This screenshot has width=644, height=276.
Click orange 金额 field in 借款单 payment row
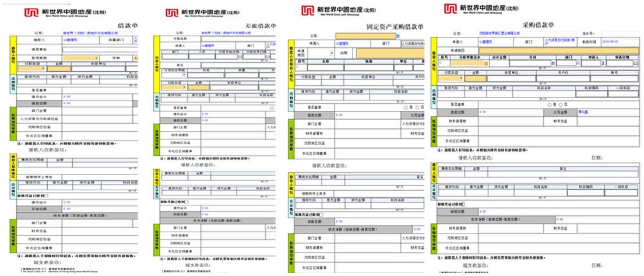(59, 69)
